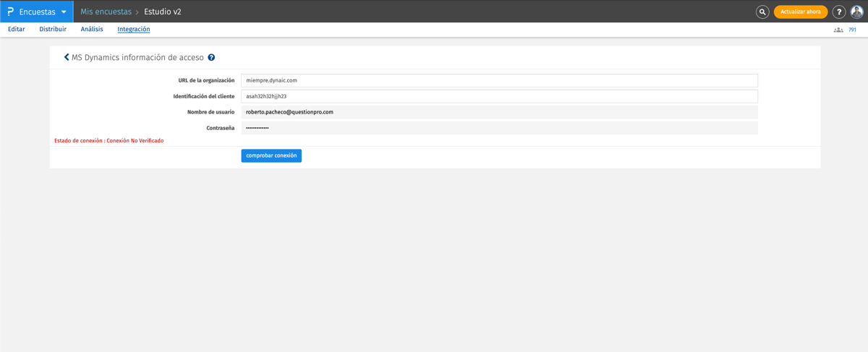Click the Nombre de usuario label
Screen dimensions: 868x352
pos(210,112)
